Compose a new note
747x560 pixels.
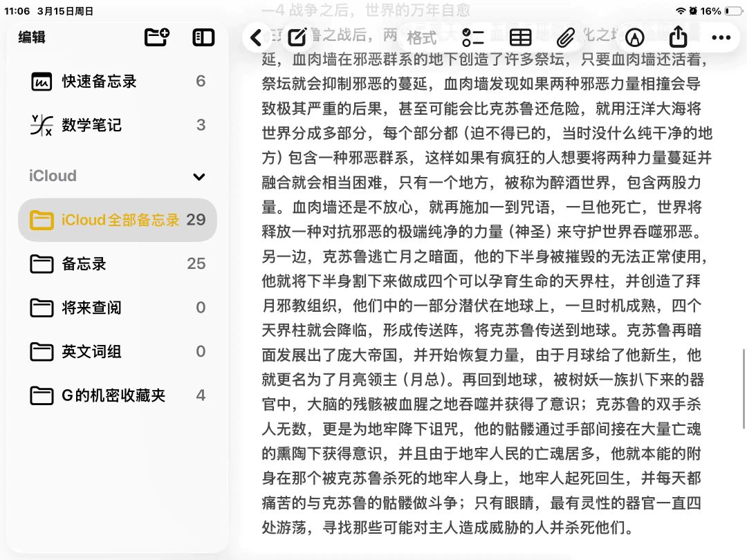(297, 37)
